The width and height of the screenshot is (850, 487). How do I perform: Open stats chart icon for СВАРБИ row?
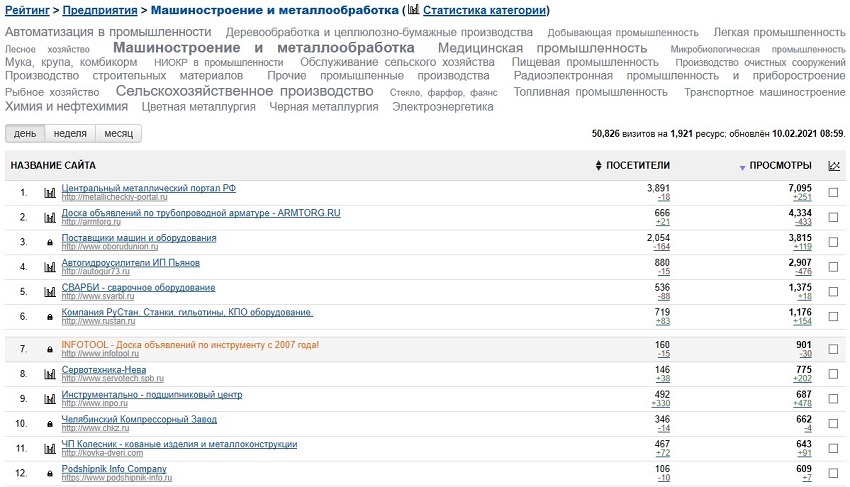click(x=50, y=292)
